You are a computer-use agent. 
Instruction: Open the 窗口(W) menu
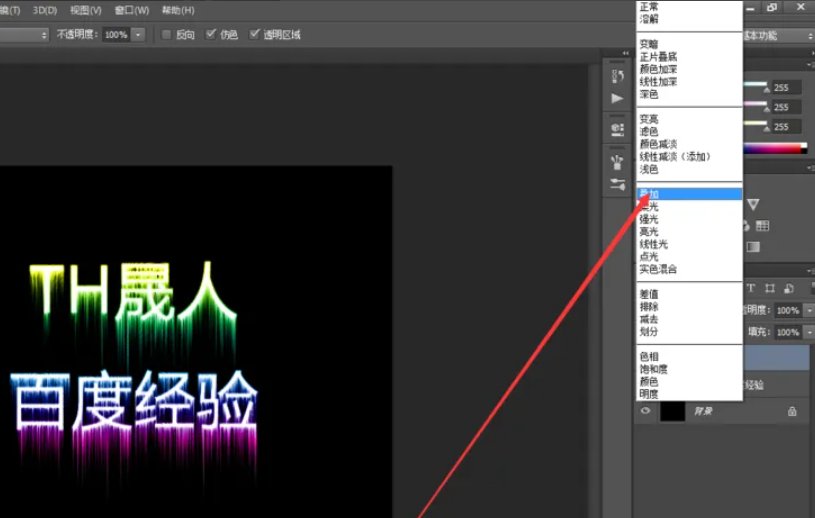tap(132, 10)
